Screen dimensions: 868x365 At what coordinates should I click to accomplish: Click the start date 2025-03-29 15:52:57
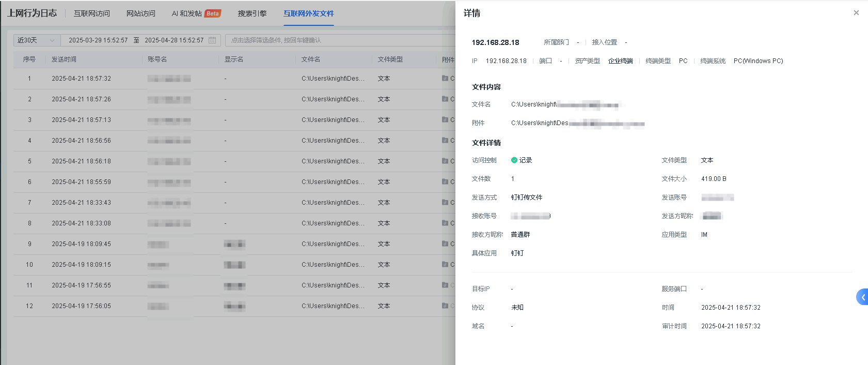(98, 40)
